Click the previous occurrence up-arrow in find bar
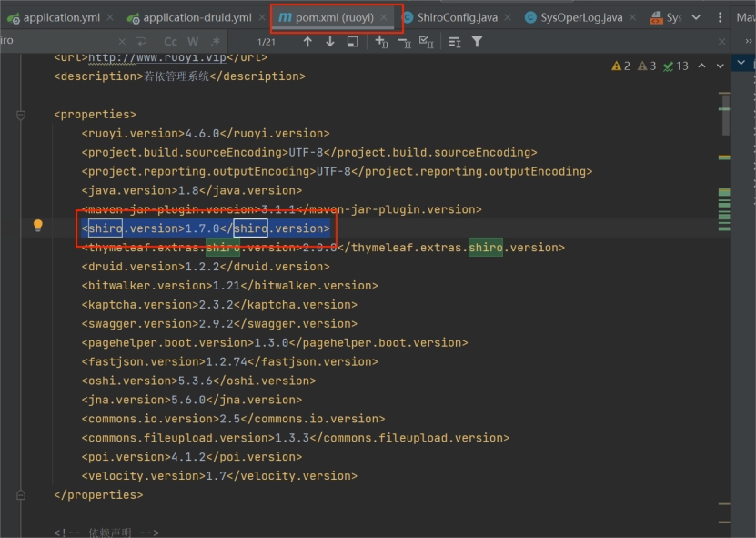Screen dimensions: 756x538 307,41
